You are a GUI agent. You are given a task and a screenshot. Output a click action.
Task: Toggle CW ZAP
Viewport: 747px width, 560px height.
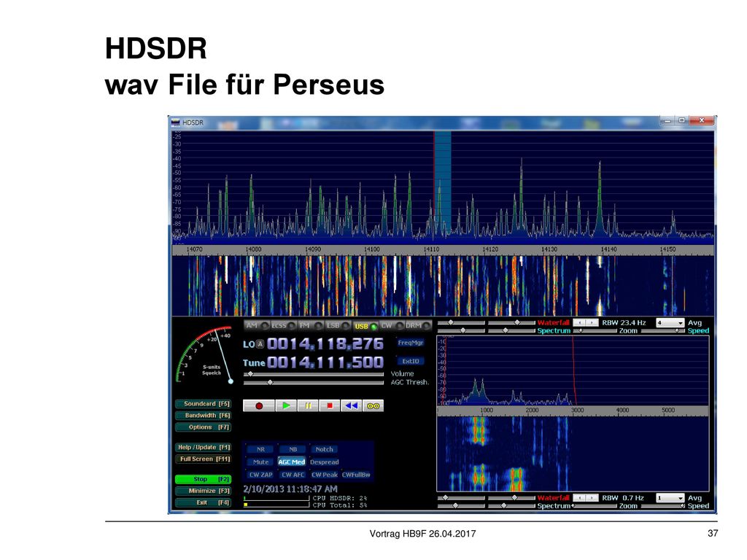point(260,475)
